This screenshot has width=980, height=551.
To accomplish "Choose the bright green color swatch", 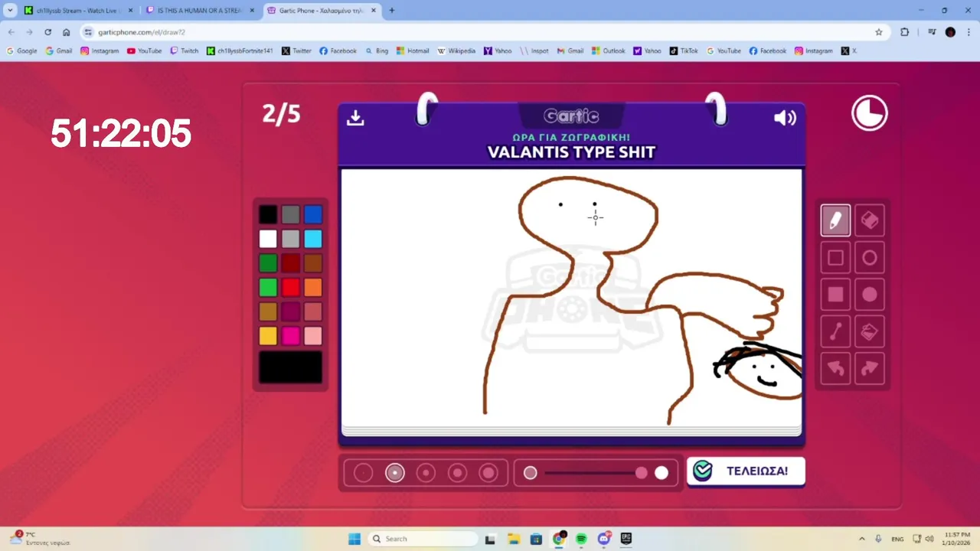I will point(268,288).
